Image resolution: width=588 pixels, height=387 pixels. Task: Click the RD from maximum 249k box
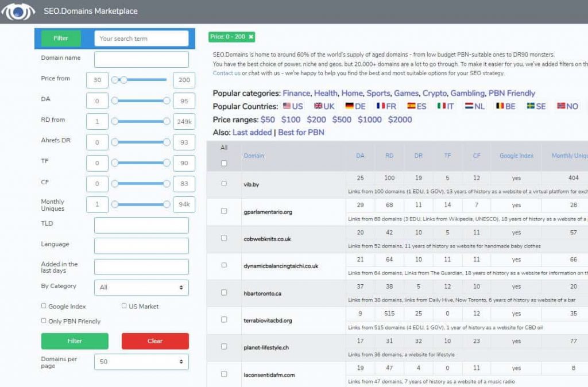[x=184, y=122]
